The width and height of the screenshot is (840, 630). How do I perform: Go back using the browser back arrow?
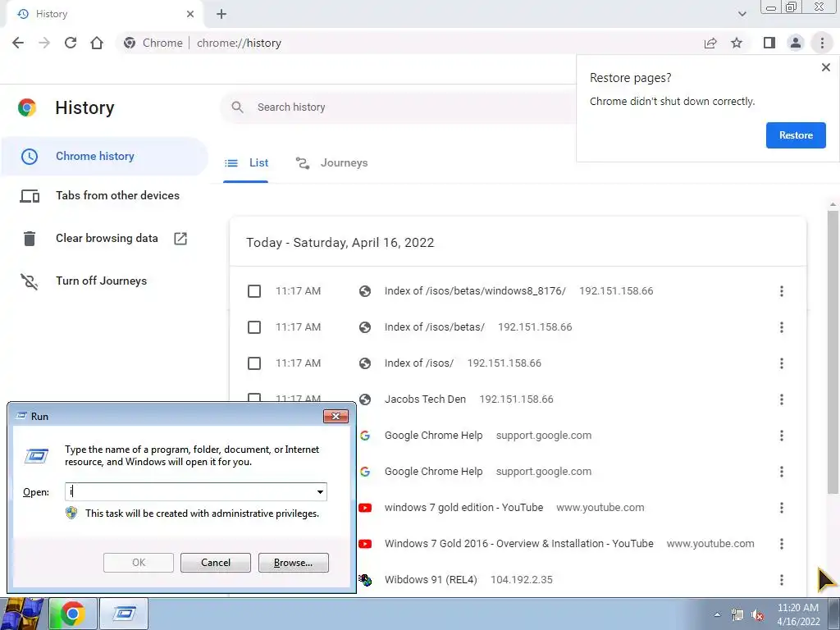click(18, 43)
